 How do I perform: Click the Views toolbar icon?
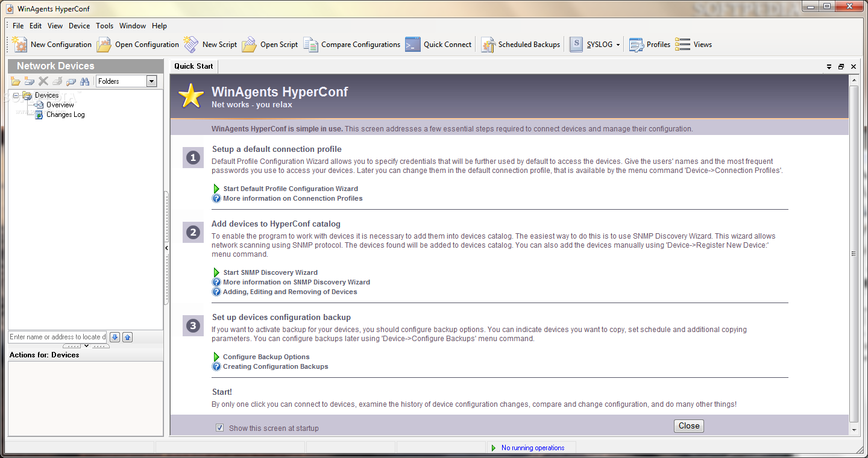[x=682, y=45]
